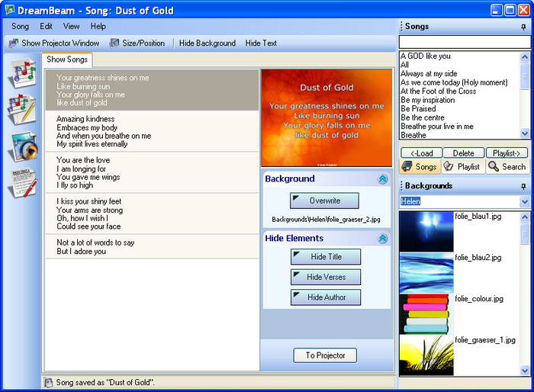The height and width of the screenshot is (392, 534).
Task: Select verse 'Amazing kindness'
Action: [x=153, y=131]
